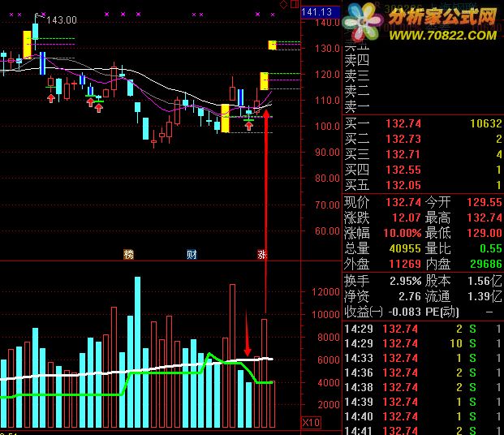Viewport: 504px width, 435px height.
Task: Select the 14:38 trade tick row
Action: pyautogui.click(x=423, y=387)
